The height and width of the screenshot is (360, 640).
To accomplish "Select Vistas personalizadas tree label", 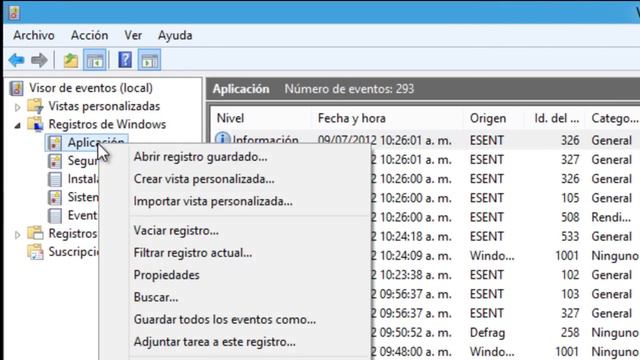I will tap(104, 106).
